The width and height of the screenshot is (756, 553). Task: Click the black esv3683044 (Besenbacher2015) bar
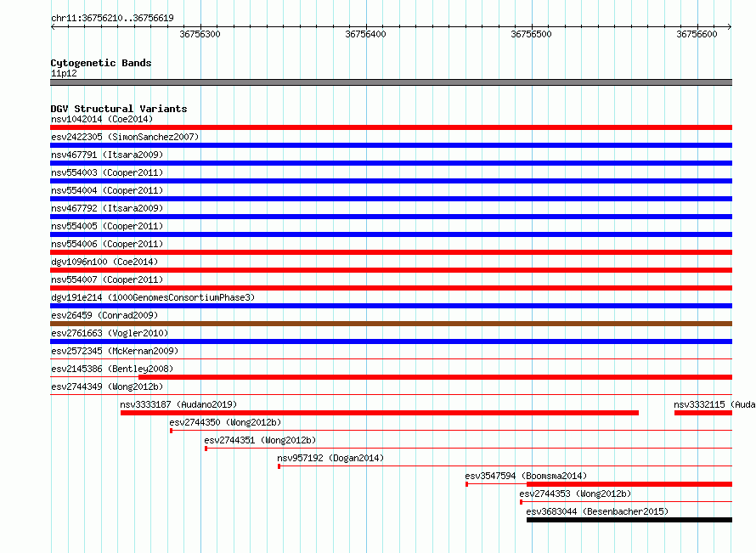[x=629, y=520]
